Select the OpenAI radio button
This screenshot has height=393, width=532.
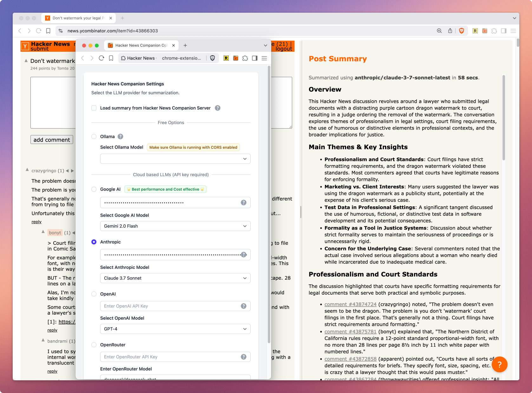94,294
